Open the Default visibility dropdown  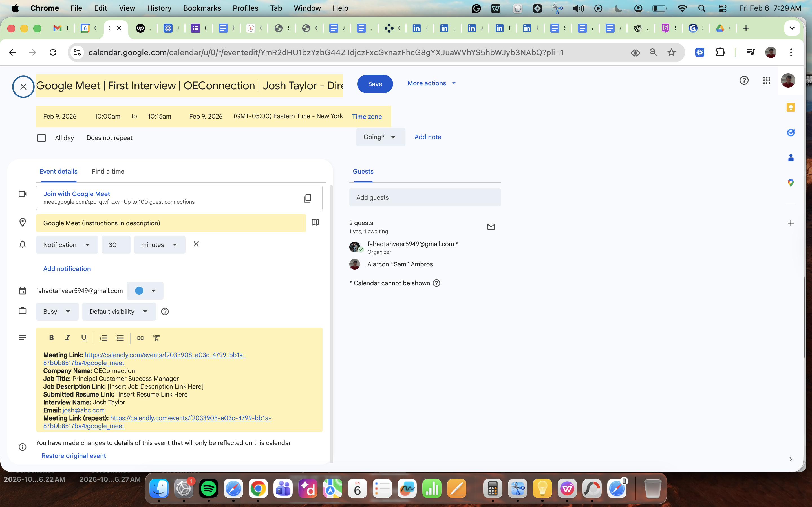click(119, 312)
